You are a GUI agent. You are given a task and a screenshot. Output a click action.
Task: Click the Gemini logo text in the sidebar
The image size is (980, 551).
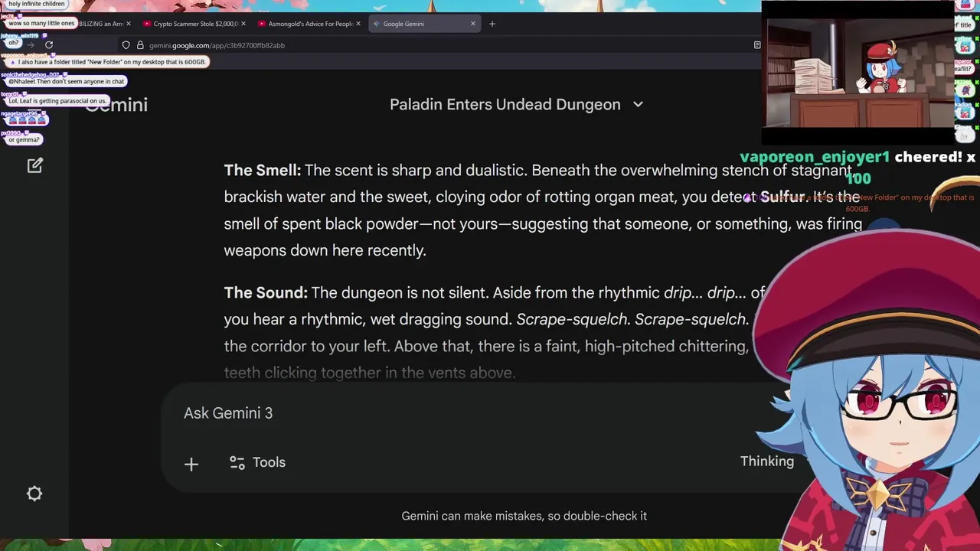tap(116, 105)
